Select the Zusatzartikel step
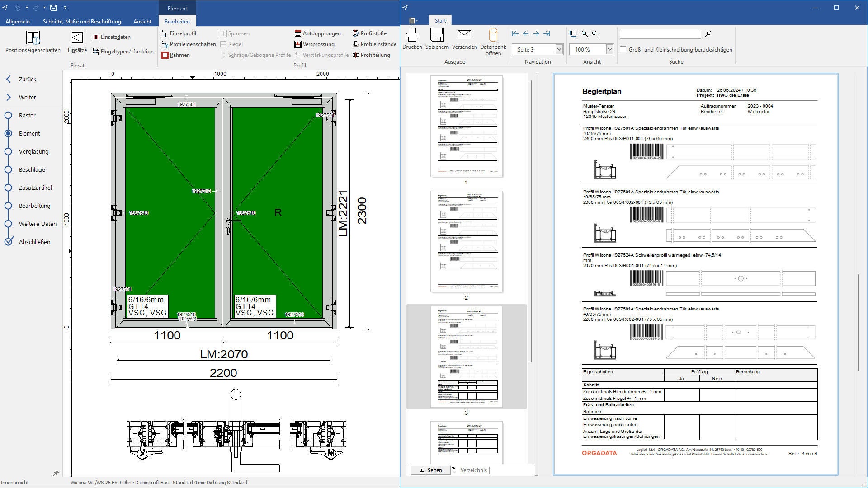Viewport: 868px width, 488px height. (35, 188)
